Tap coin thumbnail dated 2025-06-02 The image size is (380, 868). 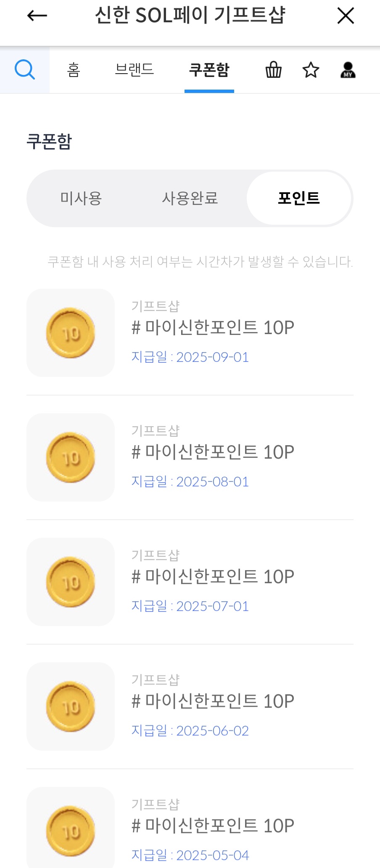71,706
